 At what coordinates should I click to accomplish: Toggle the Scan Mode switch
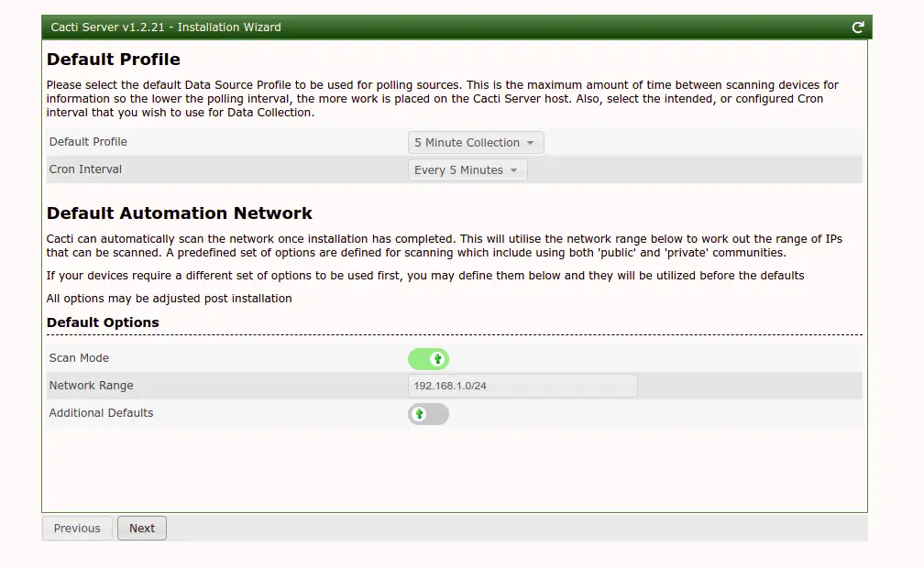(x=428, y=359)
